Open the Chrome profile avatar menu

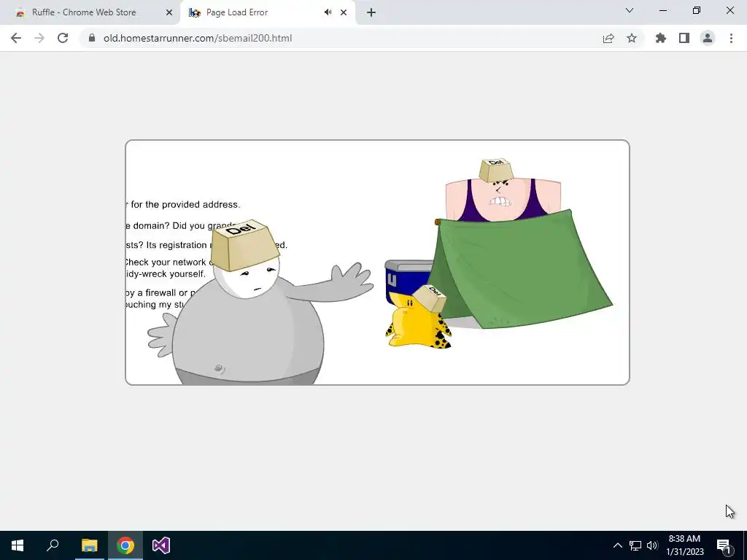tap(708, 38)
